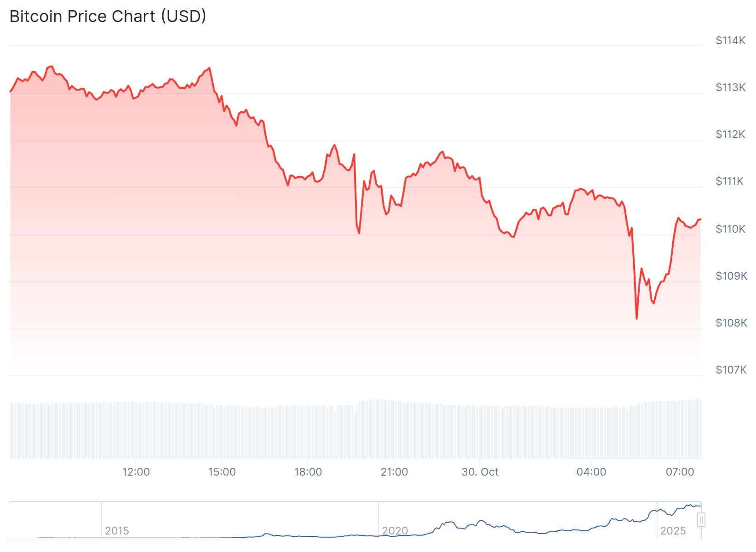756x552 pixels.
Task: Select the 21:00 time axis label
Action: click(394, 472)
